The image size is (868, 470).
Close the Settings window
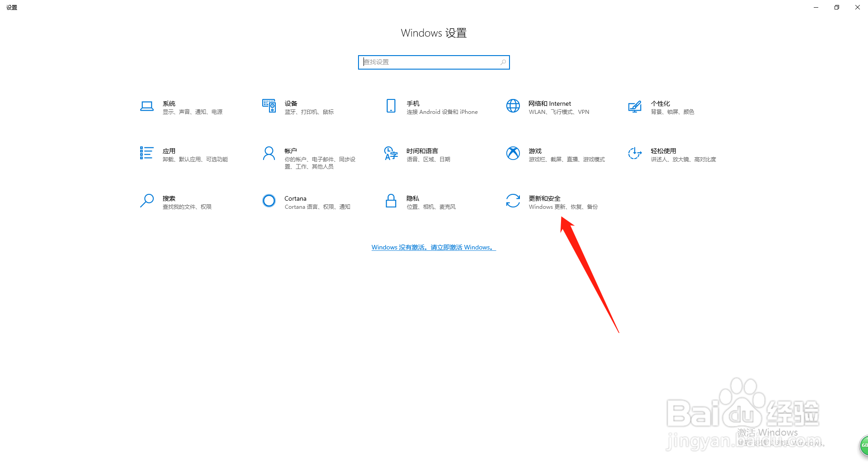858,7
